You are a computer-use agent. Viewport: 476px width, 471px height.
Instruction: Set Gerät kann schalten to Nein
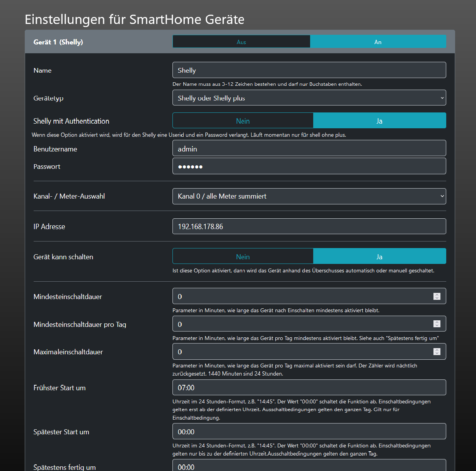coord(243,256)
